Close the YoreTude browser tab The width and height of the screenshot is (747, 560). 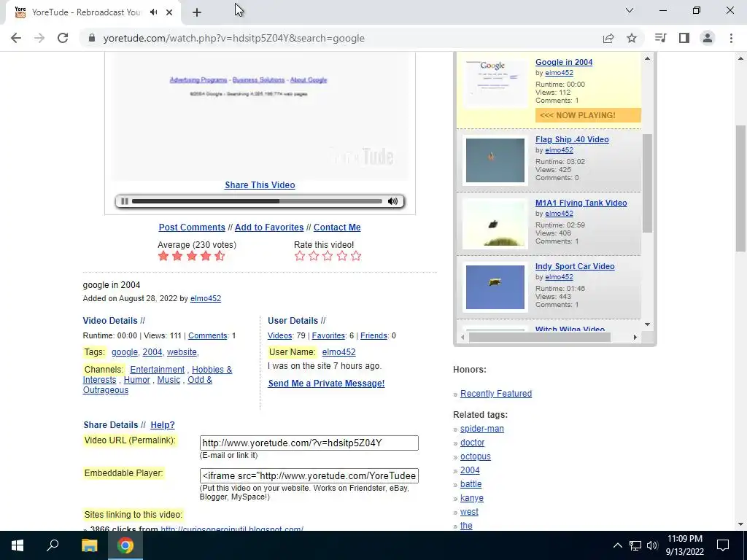point(169,12)
